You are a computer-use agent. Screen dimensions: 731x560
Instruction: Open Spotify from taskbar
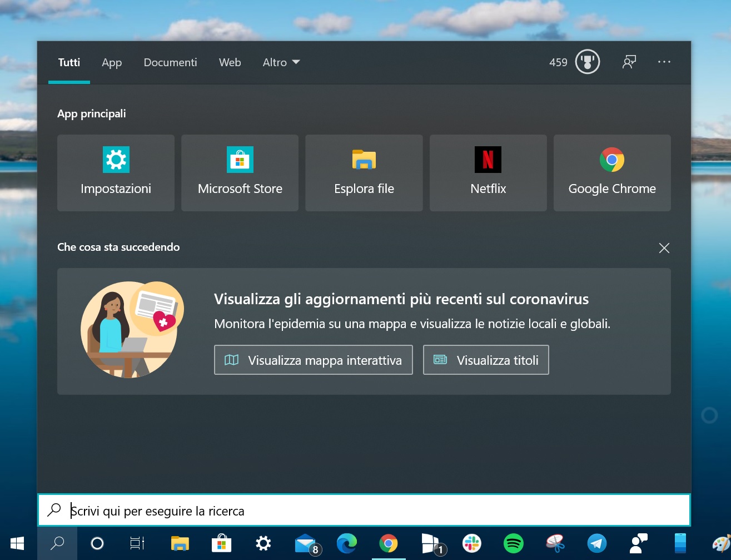(514, 543)
